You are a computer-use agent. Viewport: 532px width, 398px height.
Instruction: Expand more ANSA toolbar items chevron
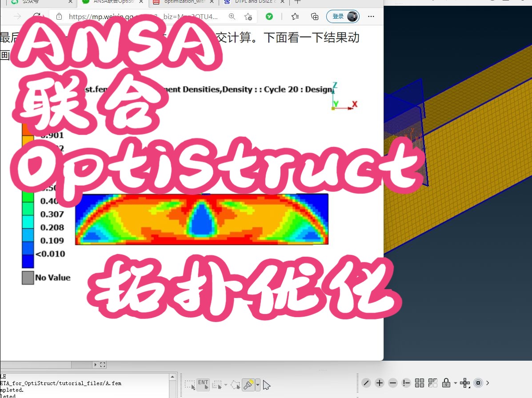click(x=488, y=383)
